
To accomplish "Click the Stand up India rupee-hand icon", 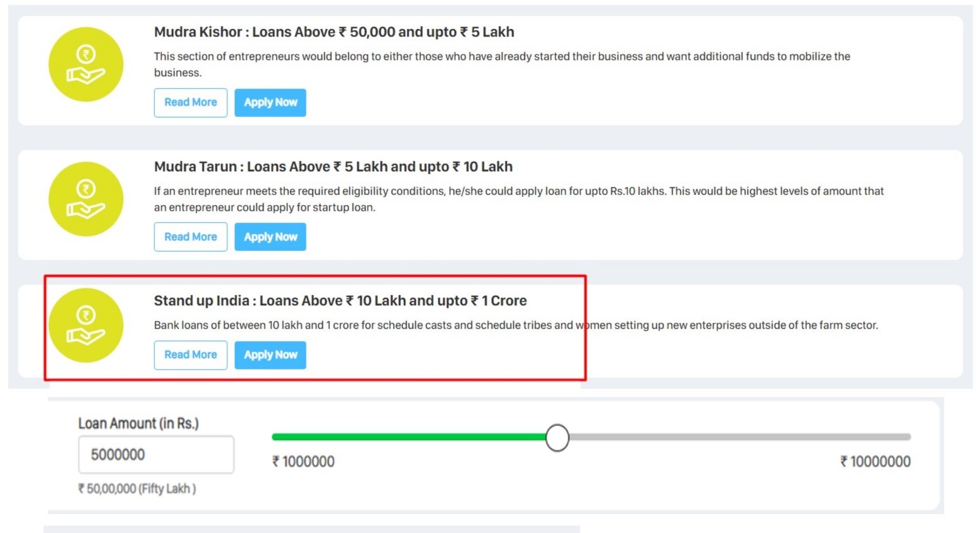I will [x=86, y=325].
